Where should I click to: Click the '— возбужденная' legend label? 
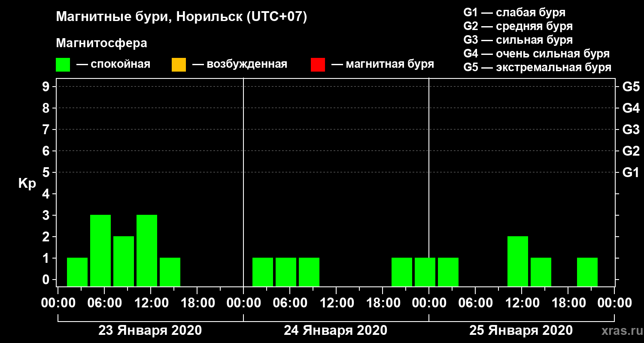tap(240, 65)
